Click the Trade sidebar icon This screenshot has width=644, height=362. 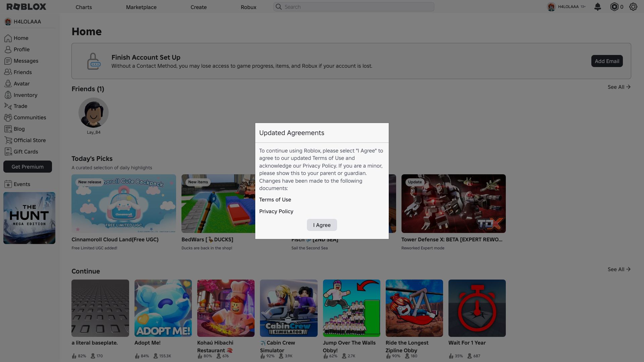[x=8, y=106]
